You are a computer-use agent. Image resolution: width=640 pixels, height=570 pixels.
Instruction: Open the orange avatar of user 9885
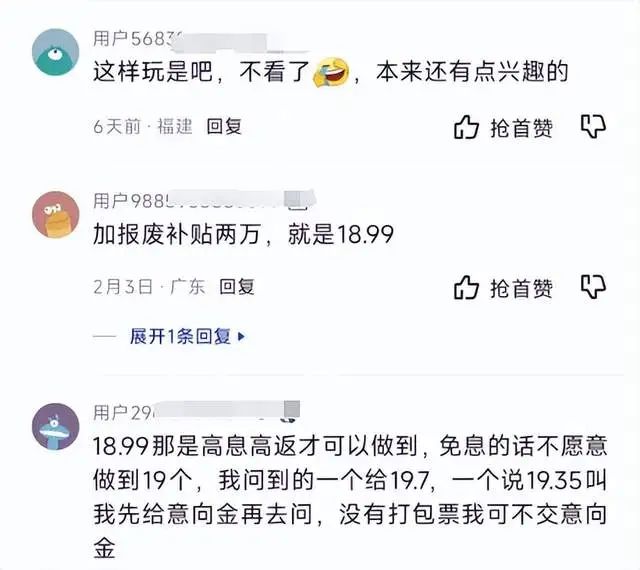coord(56,214)
